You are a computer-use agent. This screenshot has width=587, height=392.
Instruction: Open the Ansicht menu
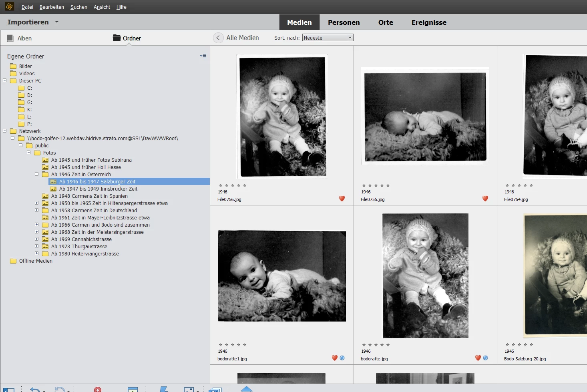pyautogui.click(x=102, y=7)
